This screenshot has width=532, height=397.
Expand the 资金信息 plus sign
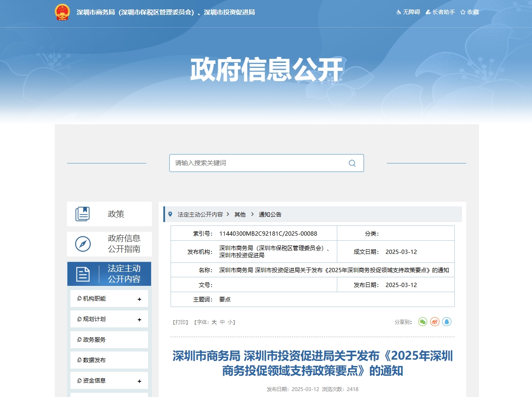(x=139, y=381)
